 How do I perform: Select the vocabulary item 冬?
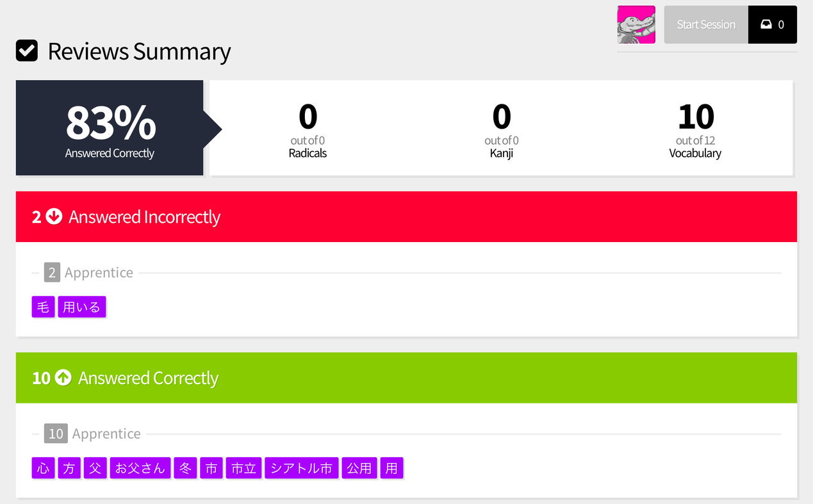(185, 468)
